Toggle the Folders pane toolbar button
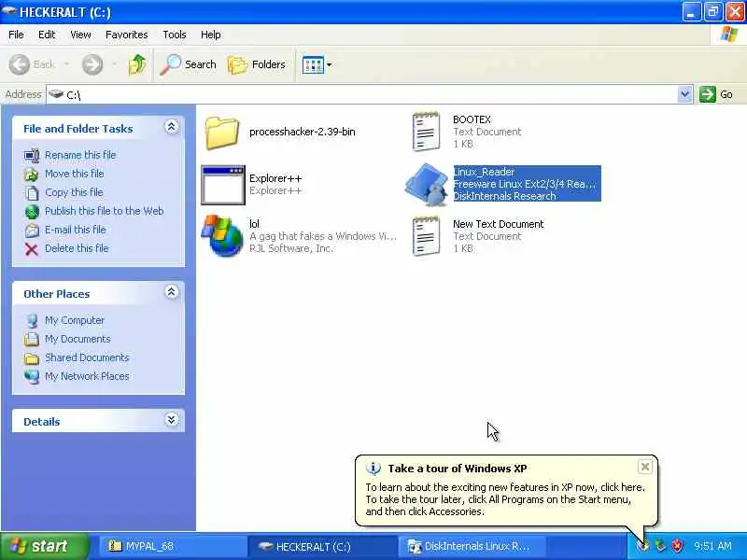 (x=257, y=64)
